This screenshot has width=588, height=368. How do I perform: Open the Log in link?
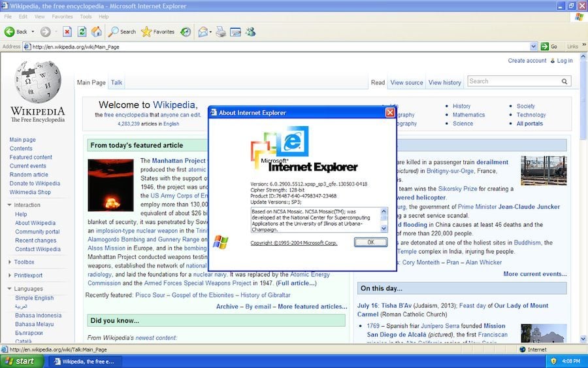click(564, 60)
